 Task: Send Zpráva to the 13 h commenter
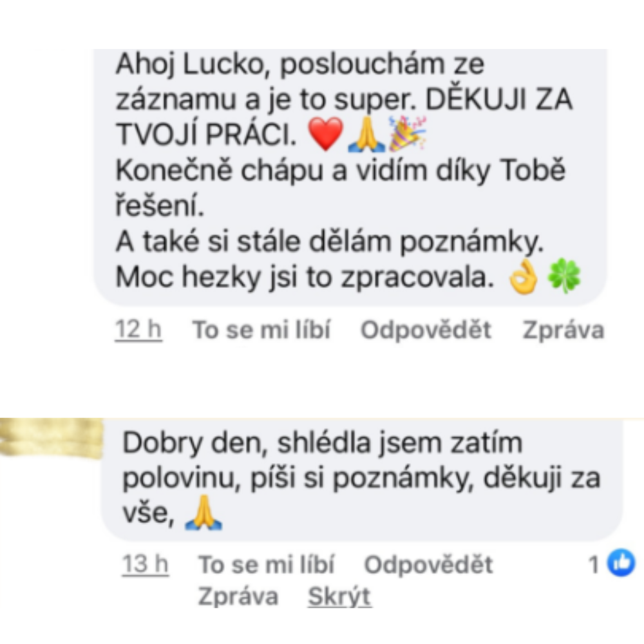coord(238,596)
